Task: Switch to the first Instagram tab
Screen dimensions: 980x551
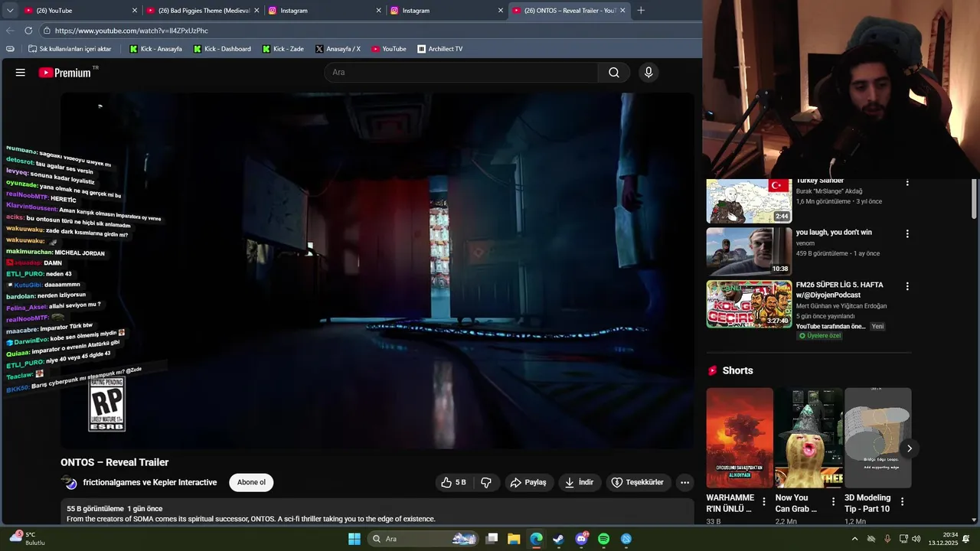Action: click(x=325, y=11)
